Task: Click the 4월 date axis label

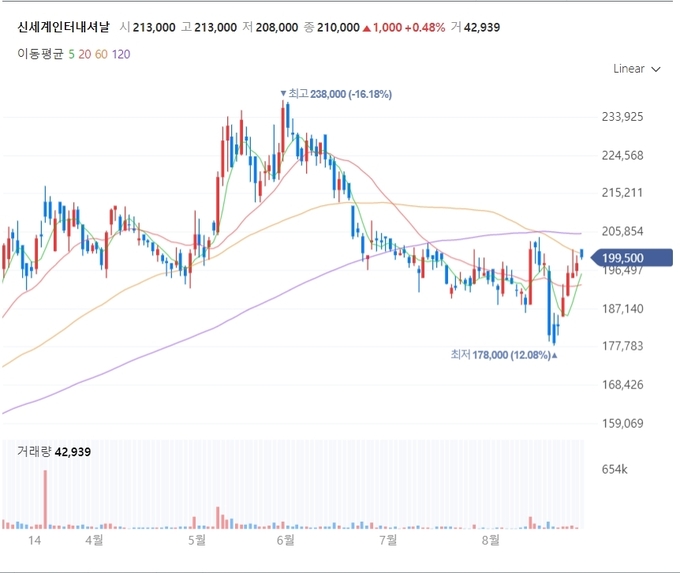Action: [94, 540]
